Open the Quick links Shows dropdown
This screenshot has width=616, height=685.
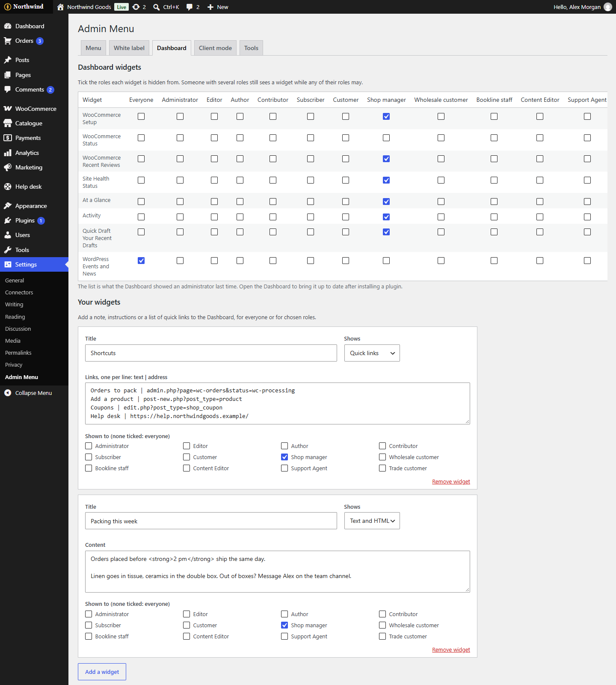(372, 353)
